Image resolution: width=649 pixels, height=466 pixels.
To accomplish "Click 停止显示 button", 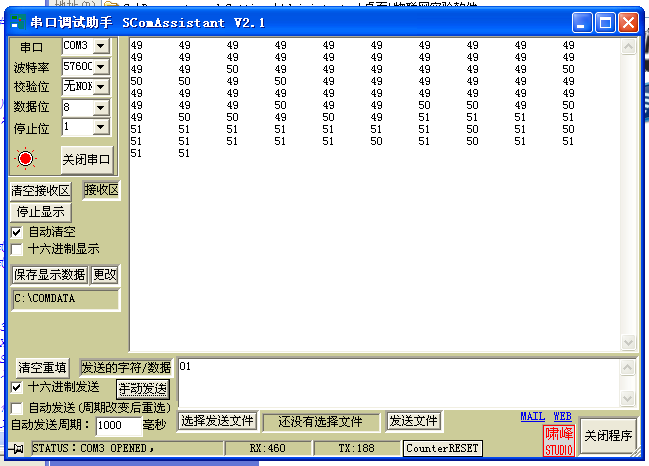I will pyautogui.click(x=41, y=212).
